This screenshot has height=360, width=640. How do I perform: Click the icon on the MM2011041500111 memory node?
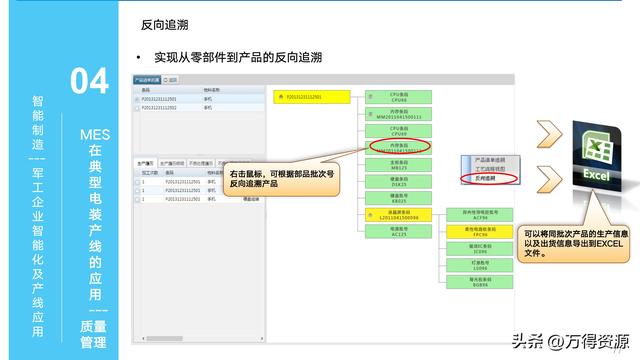coord(371,114)
